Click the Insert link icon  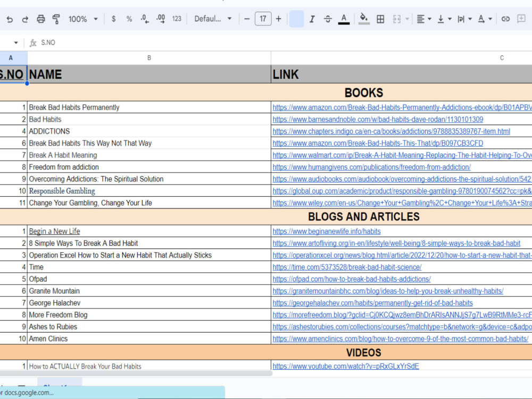[x=505, y=19]
